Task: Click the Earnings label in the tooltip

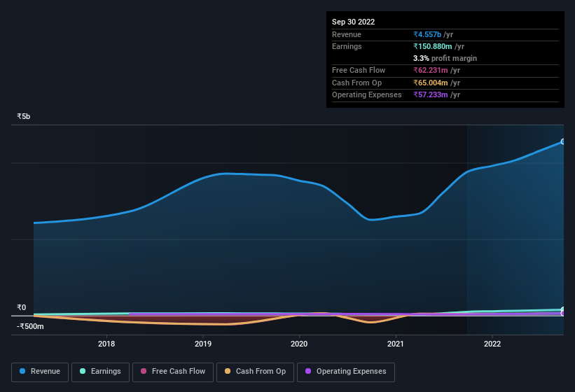Action: point(347,46)
